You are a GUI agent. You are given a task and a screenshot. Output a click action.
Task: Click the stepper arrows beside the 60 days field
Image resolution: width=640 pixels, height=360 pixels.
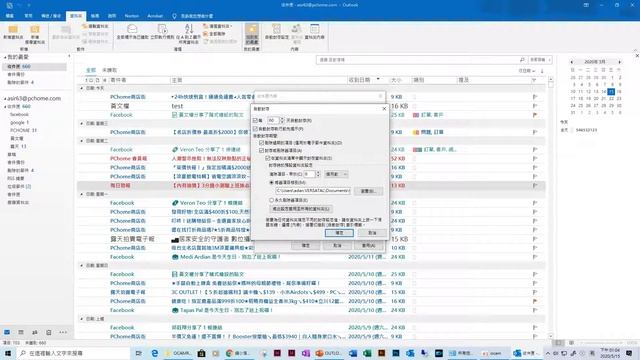[x=282, y=120]
